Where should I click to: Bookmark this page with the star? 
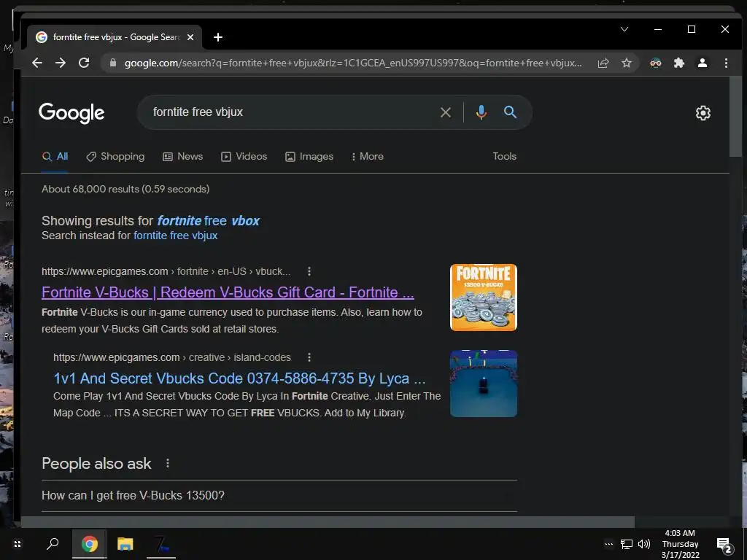627,63
